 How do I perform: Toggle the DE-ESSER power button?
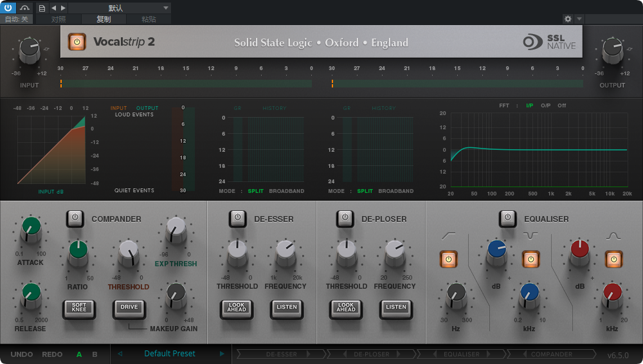tap(237, 218)
